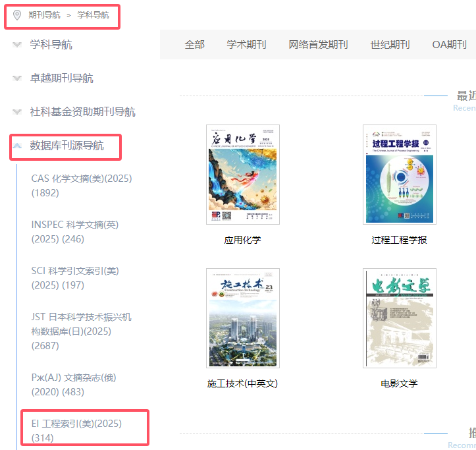Open Pж(AJ) 文摘杂志(俄)(2020) list
The width and height of the screenshot is (476, 450).
(74, 385)
